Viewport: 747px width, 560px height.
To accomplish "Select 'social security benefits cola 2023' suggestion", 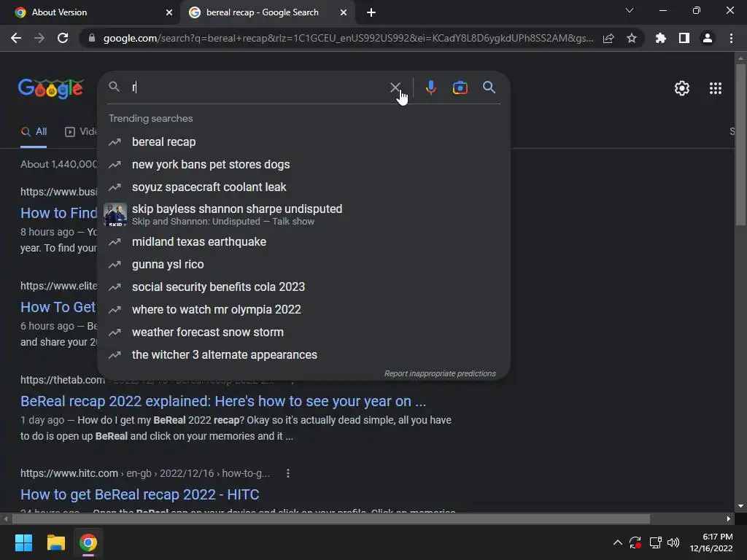I will (303, 287).
